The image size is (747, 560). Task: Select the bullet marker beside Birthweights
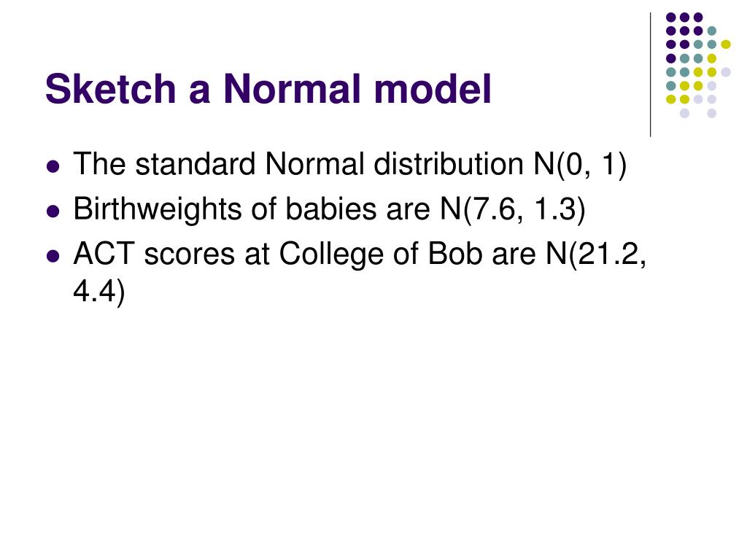click(53, 211)
